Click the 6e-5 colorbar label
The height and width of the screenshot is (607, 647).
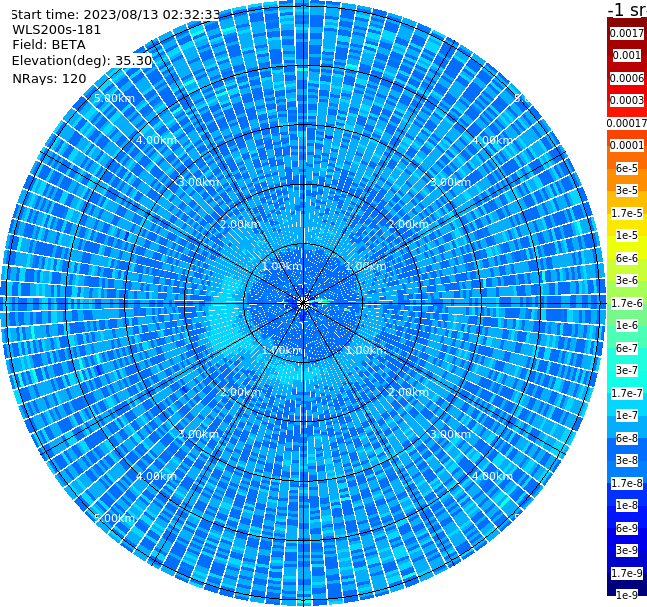pyautogui.click(x=627, y=168)
